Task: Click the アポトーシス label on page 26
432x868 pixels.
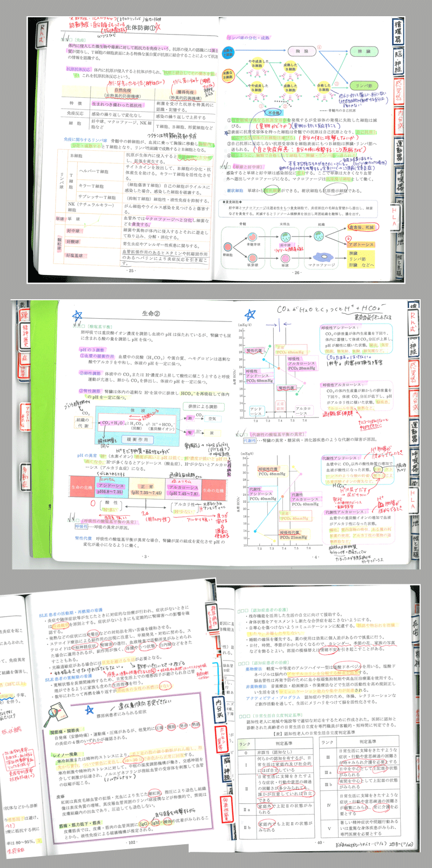Action: (361, 244)
